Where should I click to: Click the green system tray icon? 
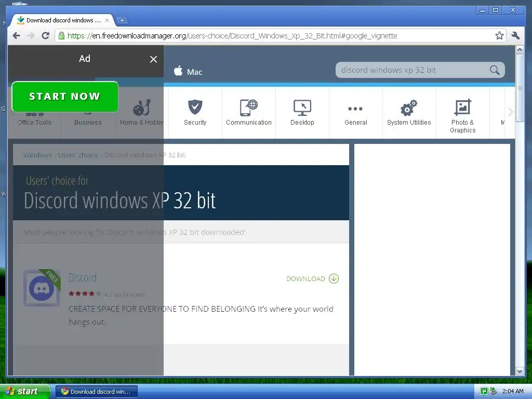tap(484, 391)
